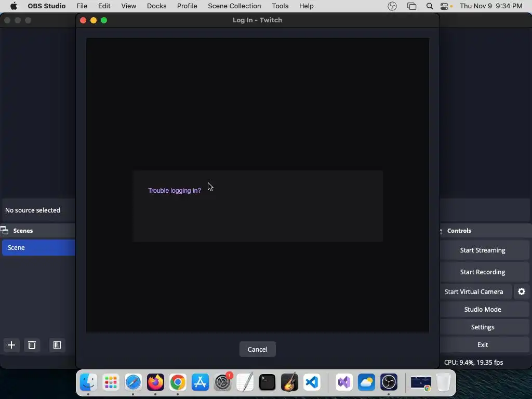Open the Scene Collection menu

pyautogui.click(x=234, y=6)
